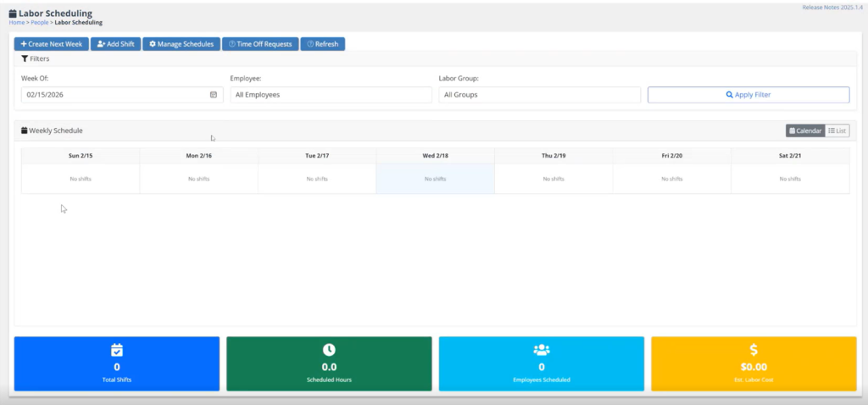
Task: Click the Employees Scheduled people icon
Action: 541,350
